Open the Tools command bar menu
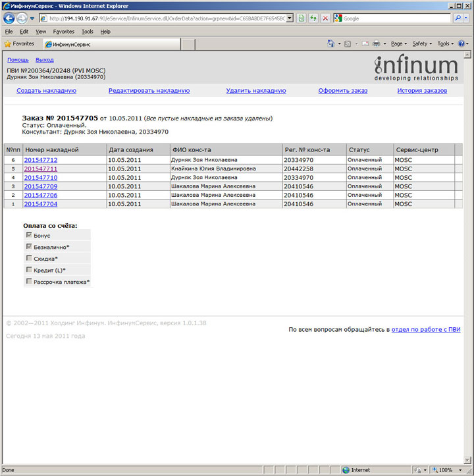The height and width of the screenshot is (476, 474). [446, 43]
